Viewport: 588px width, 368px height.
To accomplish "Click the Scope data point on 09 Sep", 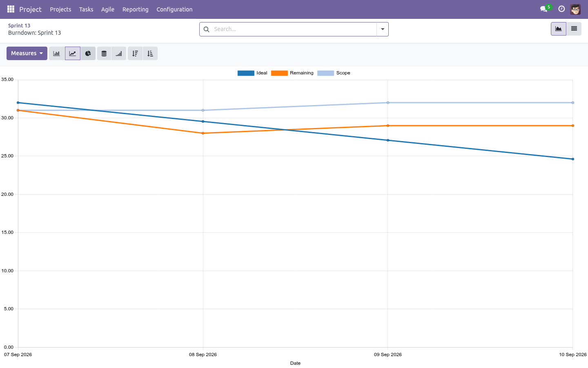I will pyautogui.click(x=388, y=103).
